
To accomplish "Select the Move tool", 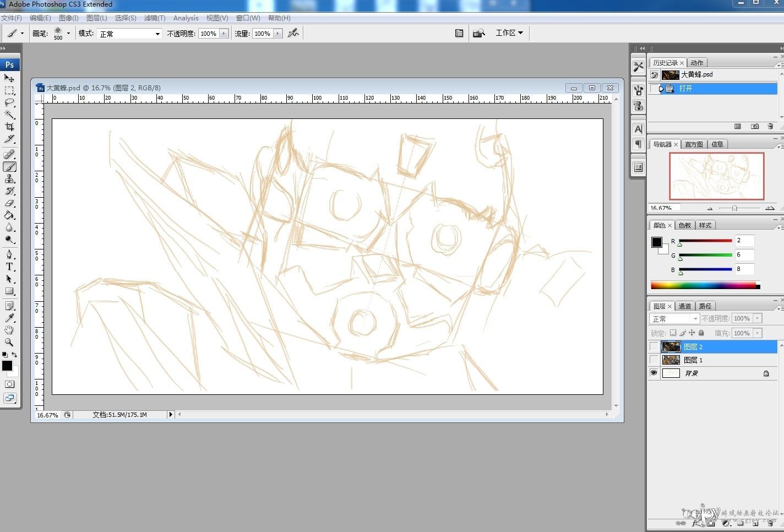I will click(x=9, y=78).
